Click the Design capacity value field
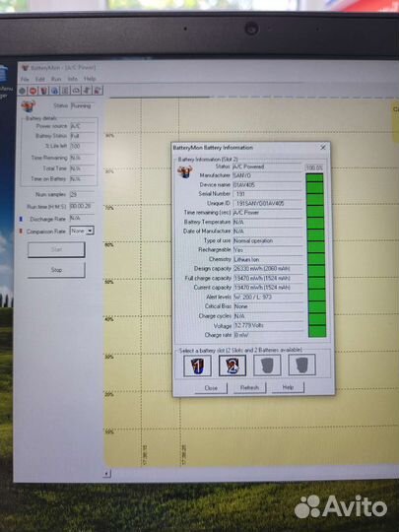This screenshot has height=532, width=399. click(268, 269)
